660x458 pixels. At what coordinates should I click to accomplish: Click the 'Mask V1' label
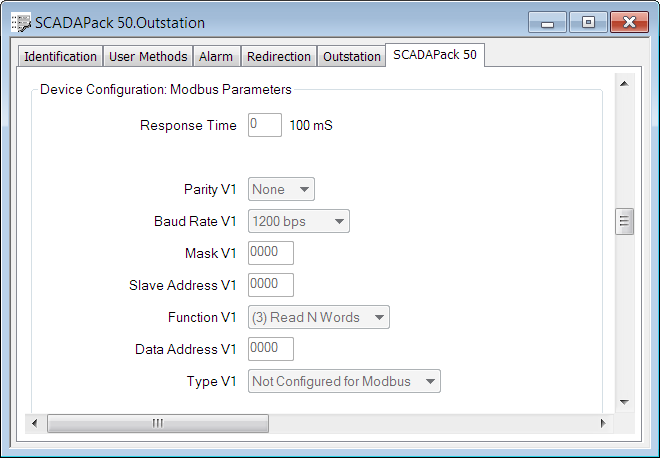point(210,253)
